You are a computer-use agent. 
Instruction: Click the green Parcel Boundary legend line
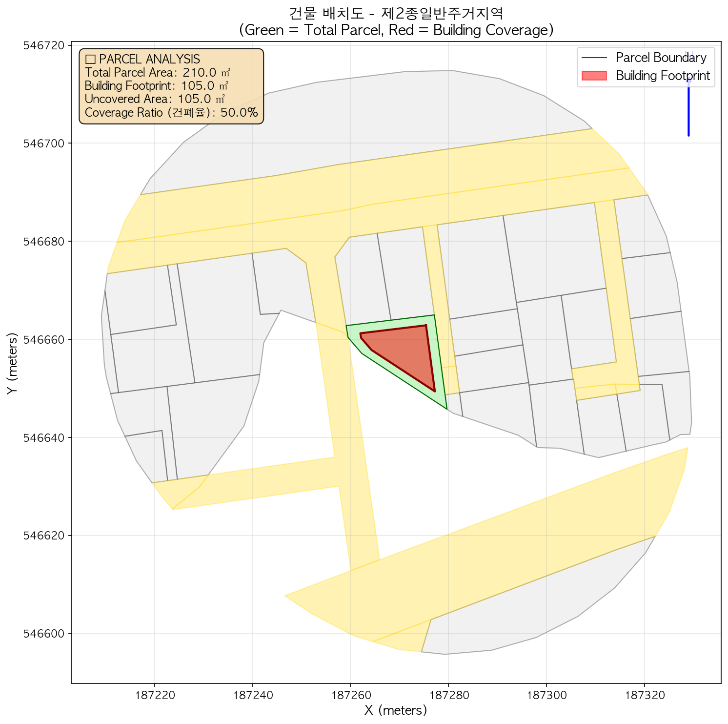594,58
